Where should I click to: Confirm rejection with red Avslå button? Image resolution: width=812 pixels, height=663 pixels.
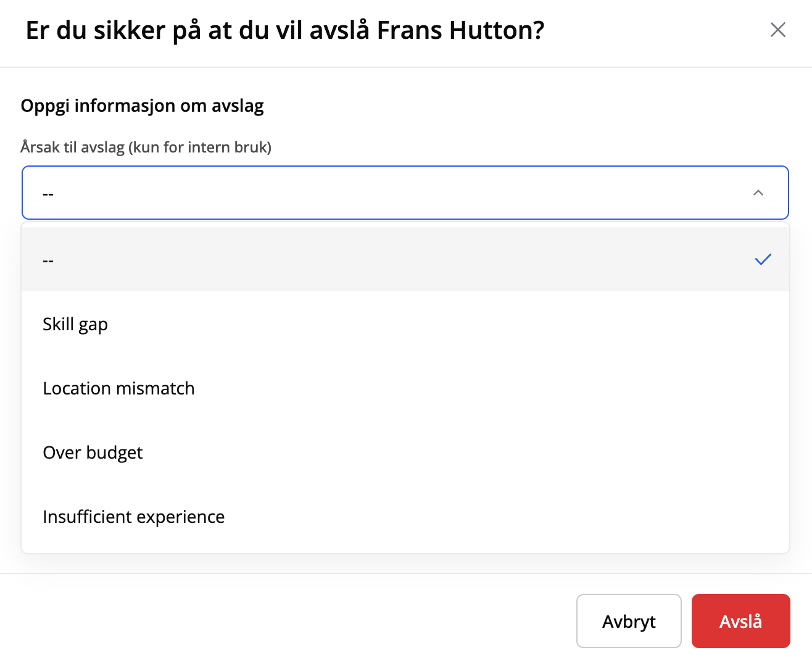tap(740, 621)
